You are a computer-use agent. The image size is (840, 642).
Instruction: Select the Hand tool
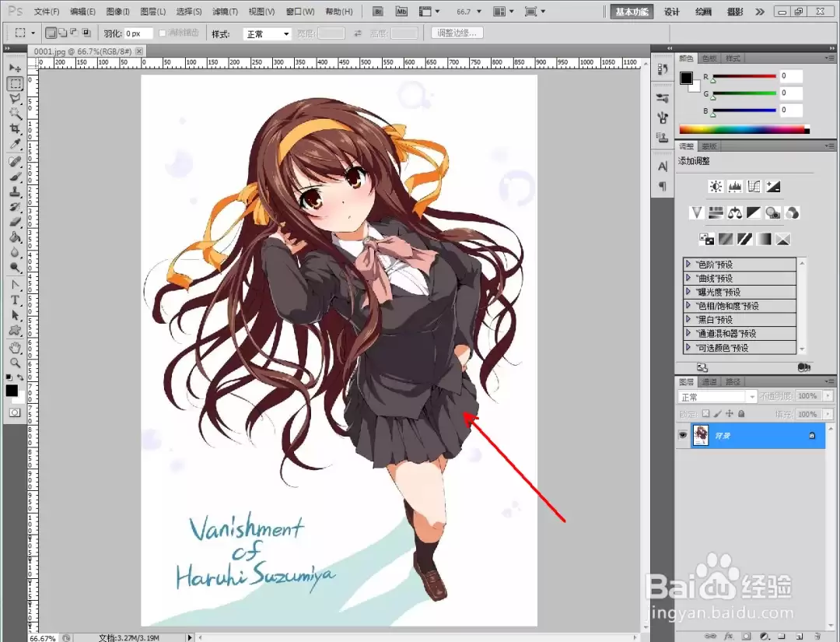click(x=15, y=348)
